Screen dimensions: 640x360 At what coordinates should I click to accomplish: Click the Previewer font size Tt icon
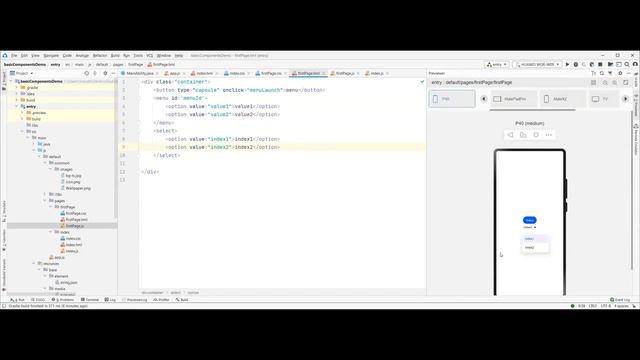coord(593,73)
